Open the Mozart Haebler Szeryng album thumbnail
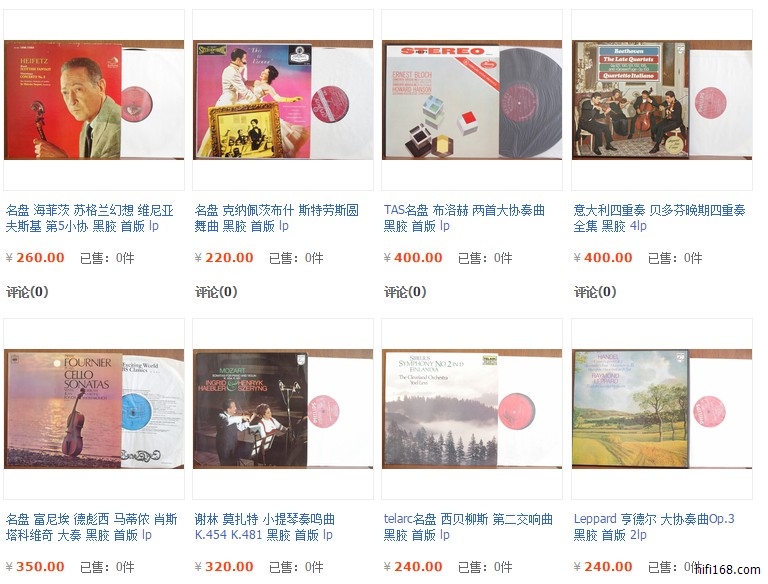768x584 pixels. [x=283, y=409]
